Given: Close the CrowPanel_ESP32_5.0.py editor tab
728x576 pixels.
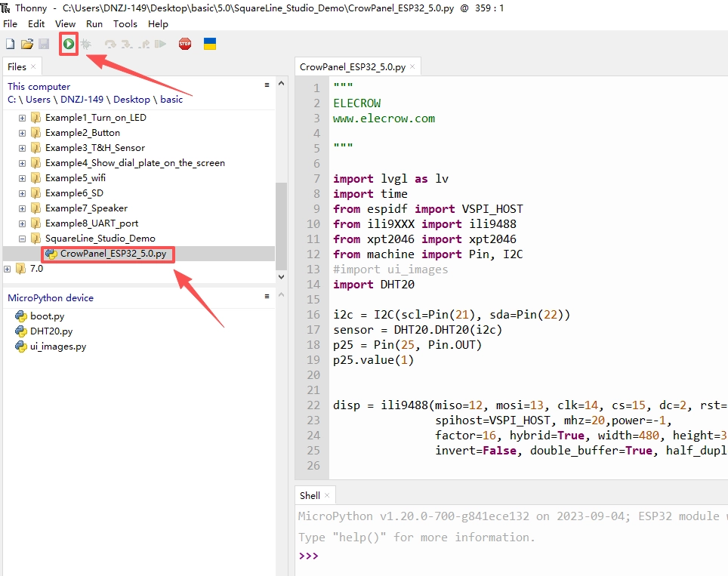Looking at the screenshot, I should (412, 67).
